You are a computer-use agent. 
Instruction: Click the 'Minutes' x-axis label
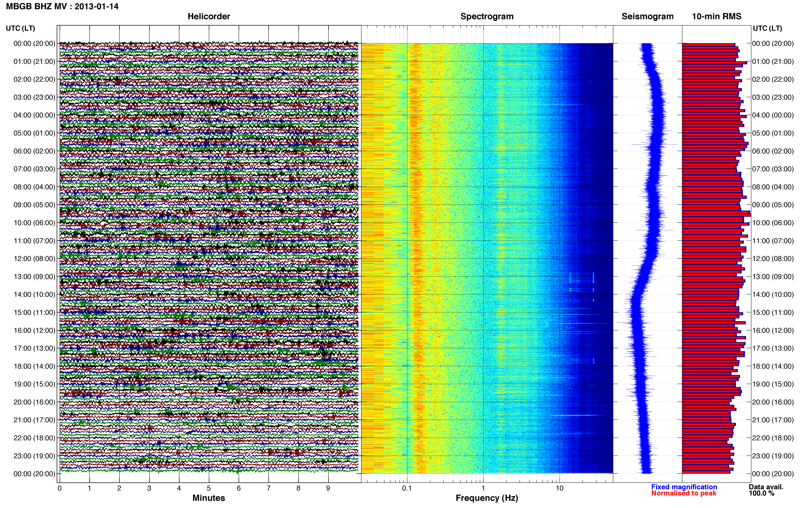[209, 498]
